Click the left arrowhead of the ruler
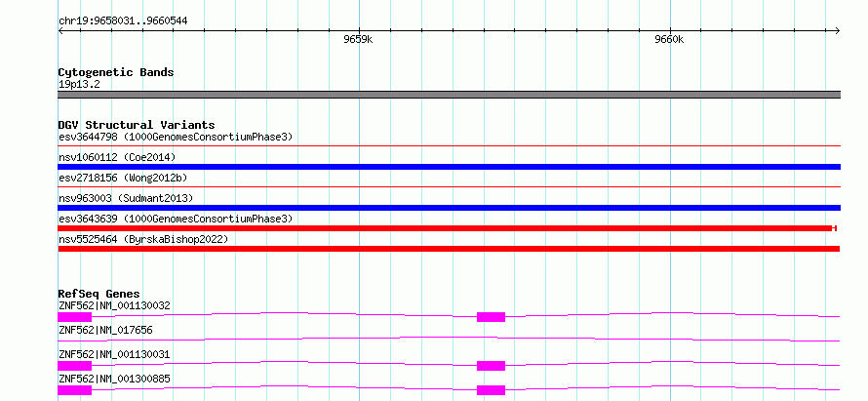Image resolution: width=868 pixels, height=401 pixels. point(61,30)
